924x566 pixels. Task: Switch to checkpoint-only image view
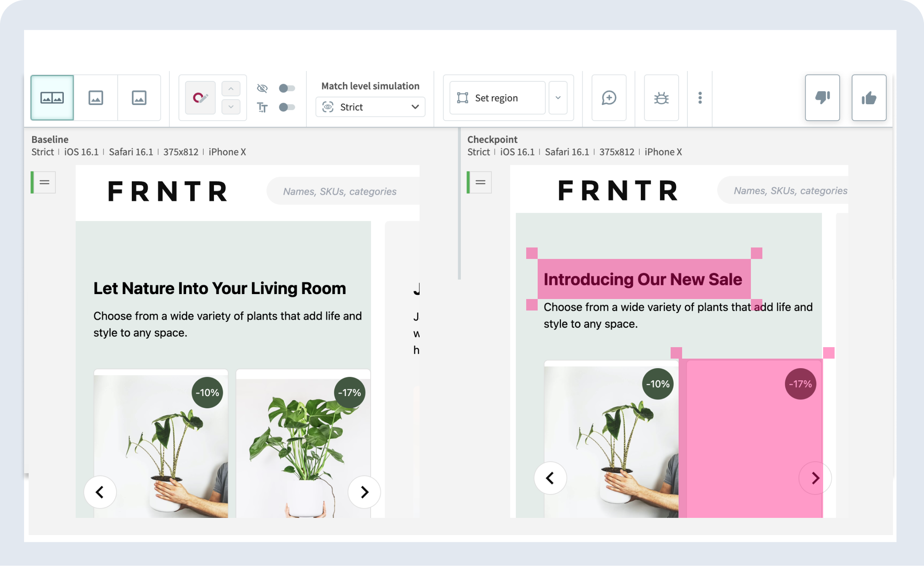pos(139,98)
